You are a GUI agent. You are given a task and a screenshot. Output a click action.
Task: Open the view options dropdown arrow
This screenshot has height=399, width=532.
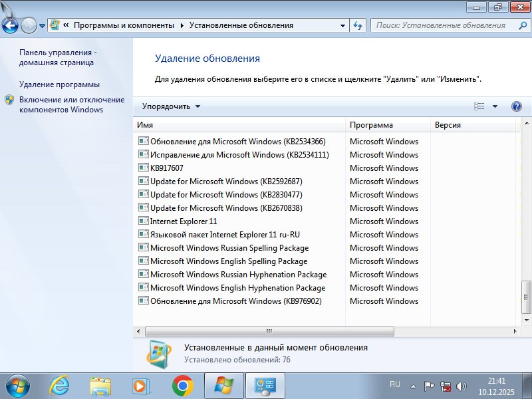point(495,106)
